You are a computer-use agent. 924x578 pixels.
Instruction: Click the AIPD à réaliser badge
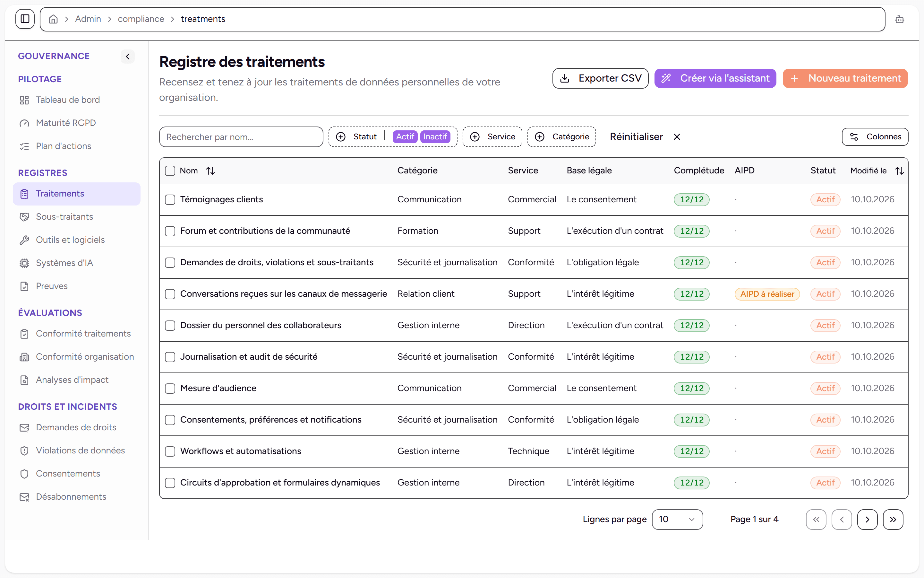767,294
